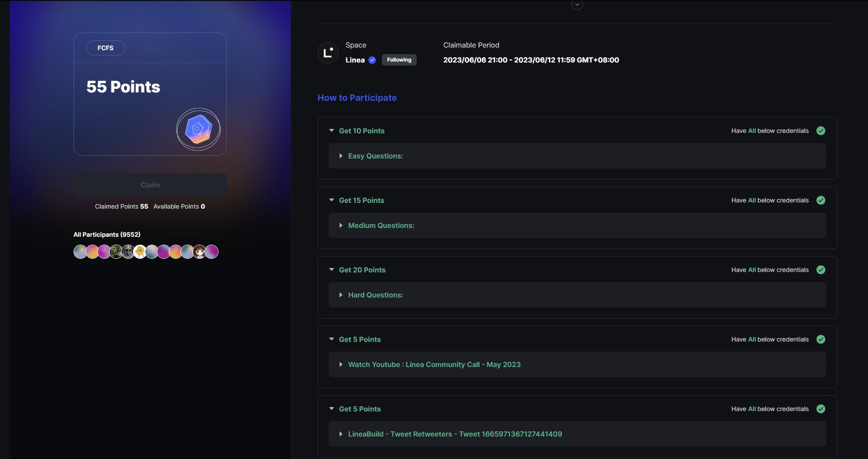Viewport: 868px width, 459px height.
Task: Toggle the Following button for Linea
Action: click(x=399, y=60)
